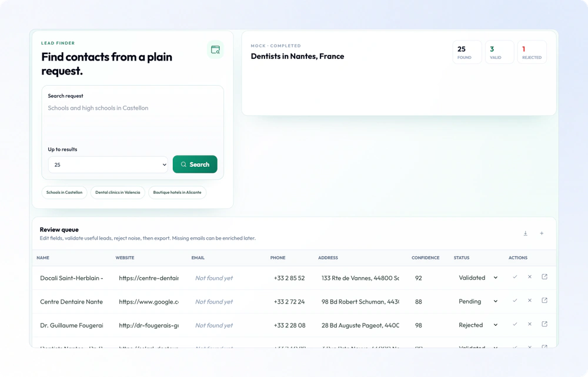This screenshot has width=588, height=377.
Task: Click the Review queue heading
Action: click(59, 230)
